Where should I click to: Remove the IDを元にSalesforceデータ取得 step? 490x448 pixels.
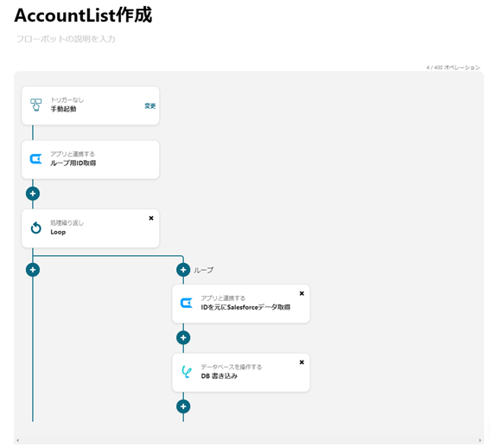[x=302, y=293]
